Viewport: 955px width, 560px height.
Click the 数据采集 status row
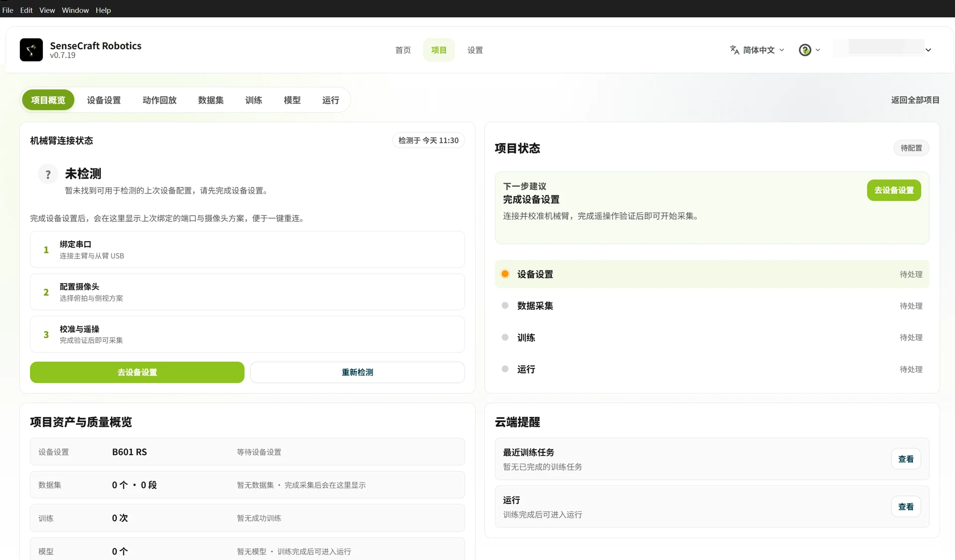click(712, 306)
